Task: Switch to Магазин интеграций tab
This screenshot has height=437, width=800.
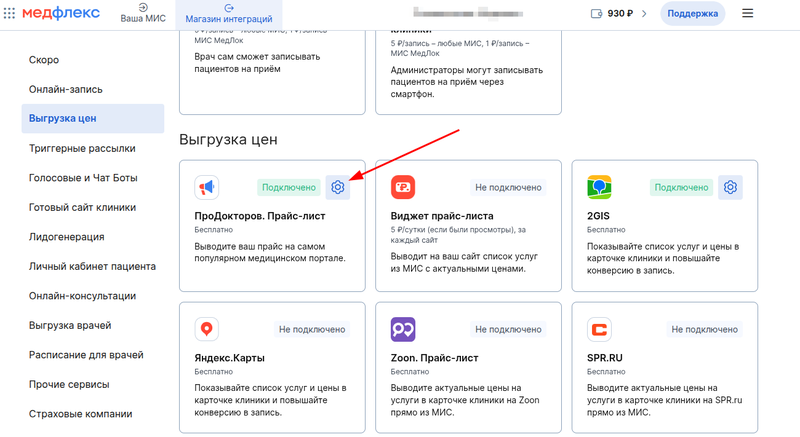Action: point(228,13)
